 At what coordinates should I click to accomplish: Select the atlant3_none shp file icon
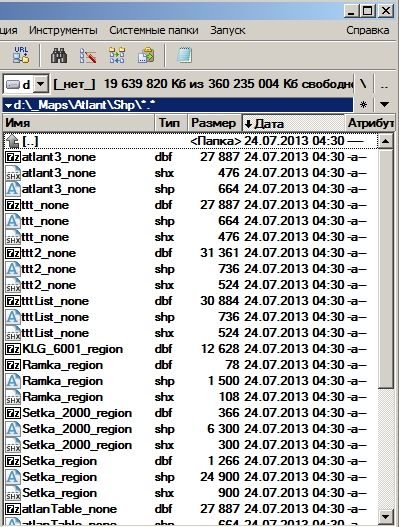pos(13,189)
